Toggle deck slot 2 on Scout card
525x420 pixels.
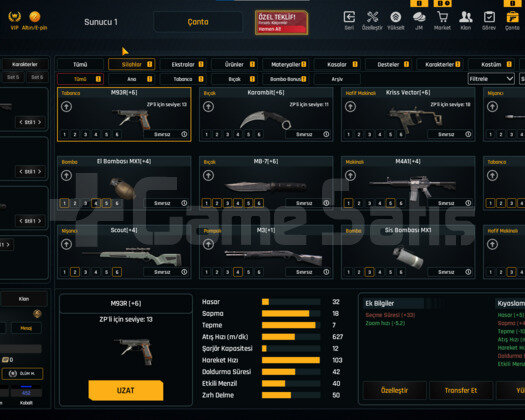pyautogui.click(x=75, y=272)
